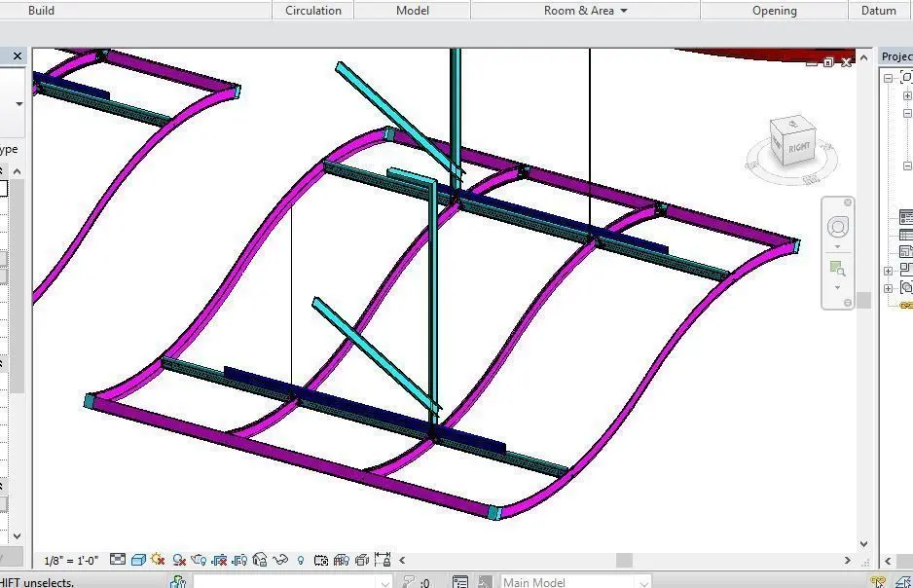Viewport: 913px width, 588px height.
Task: Click the horizontal scrollbar thumb under the view
Action: tap(624, 560)
